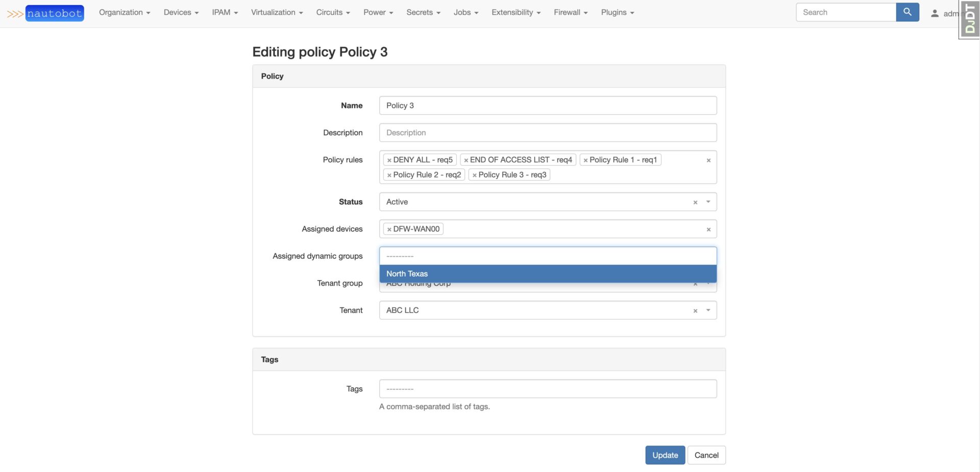This screenshot has width=980, height=472.
Task: Focus the Assigned dynamic groups search field
Action: [x=548, y=256]
